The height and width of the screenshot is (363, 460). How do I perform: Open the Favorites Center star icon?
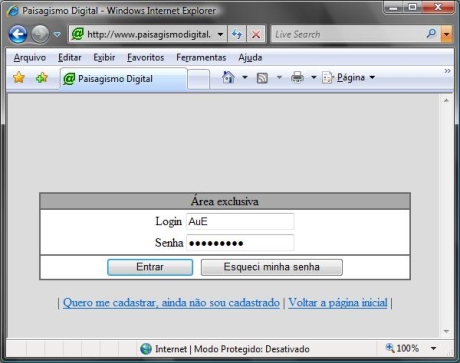pyautogui.click(x=19, y=78)
